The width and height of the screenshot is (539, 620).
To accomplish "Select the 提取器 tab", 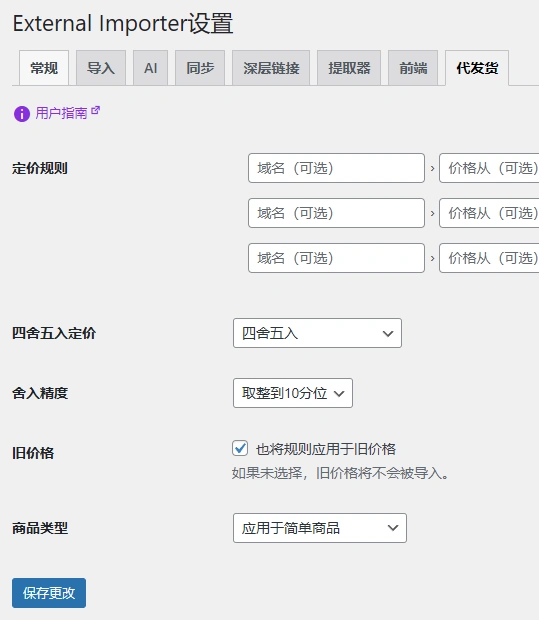I will click(x=349, y=68).
